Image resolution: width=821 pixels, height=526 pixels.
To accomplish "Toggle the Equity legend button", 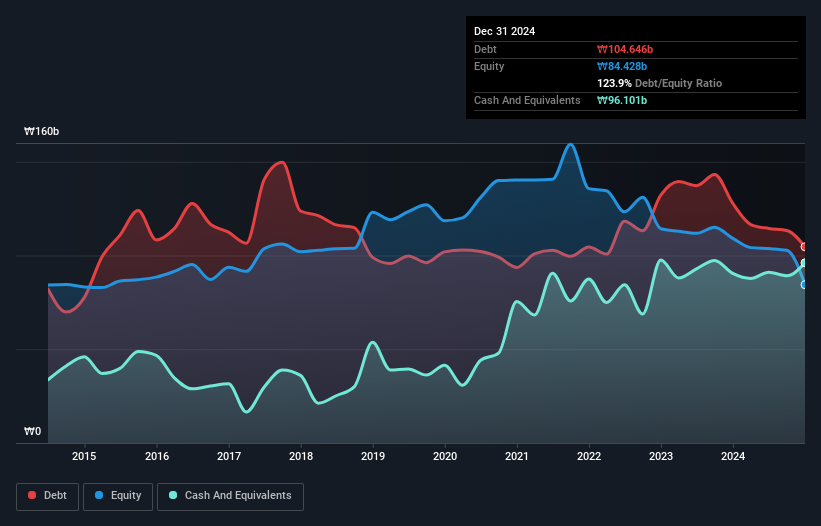I will pyautogui.click(x=118, y=496).
